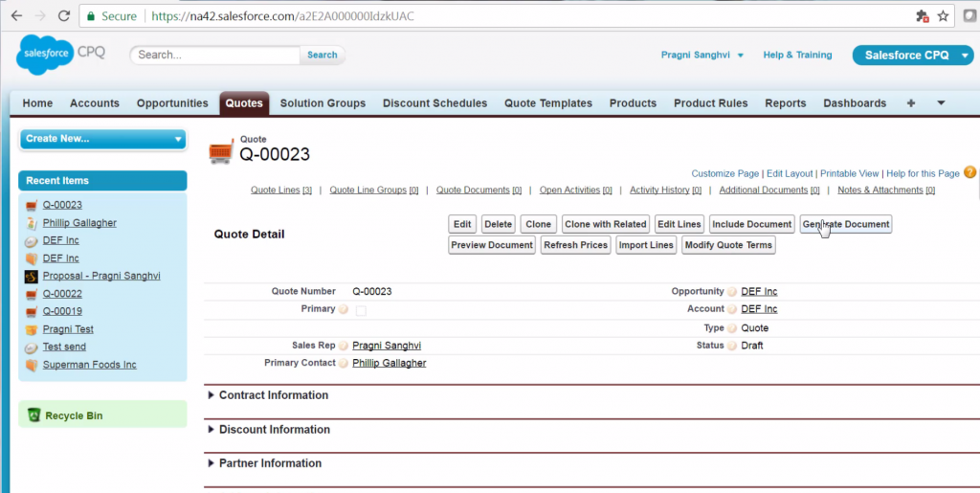Click the Clone with Related button
980x493 pixels.
(606, 224)
